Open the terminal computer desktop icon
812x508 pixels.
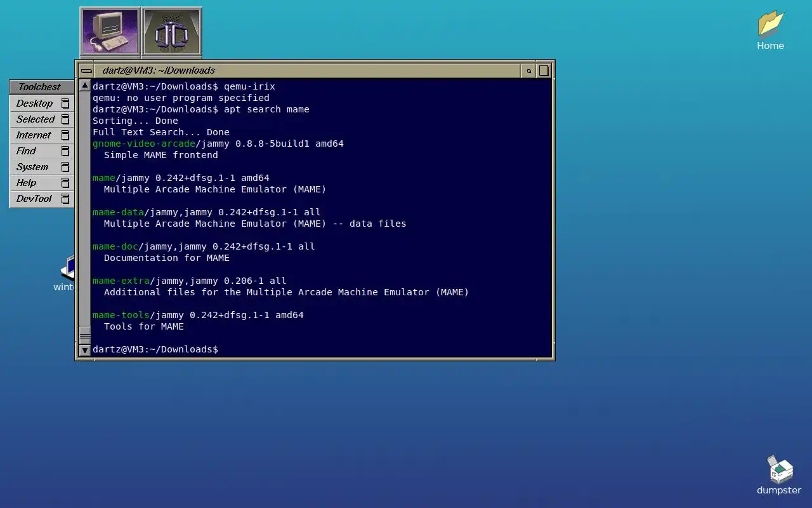pos(110,31)
